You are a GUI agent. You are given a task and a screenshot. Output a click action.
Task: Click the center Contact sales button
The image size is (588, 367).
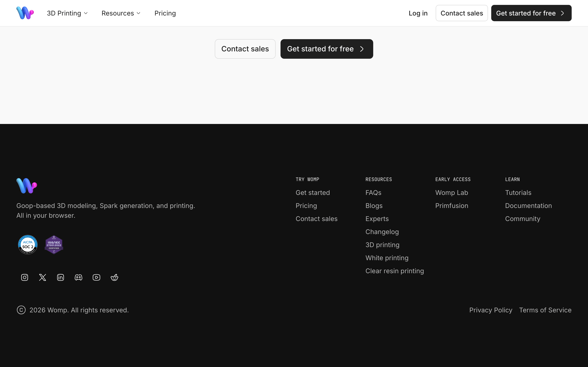(x=245, y=49)
